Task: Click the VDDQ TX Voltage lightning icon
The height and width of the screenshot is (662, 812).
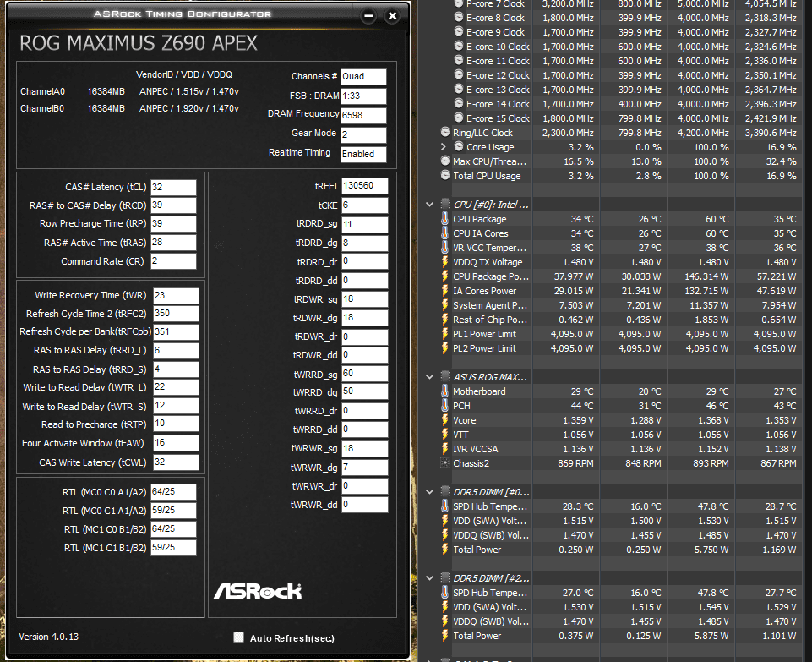Action: (444, 262)
